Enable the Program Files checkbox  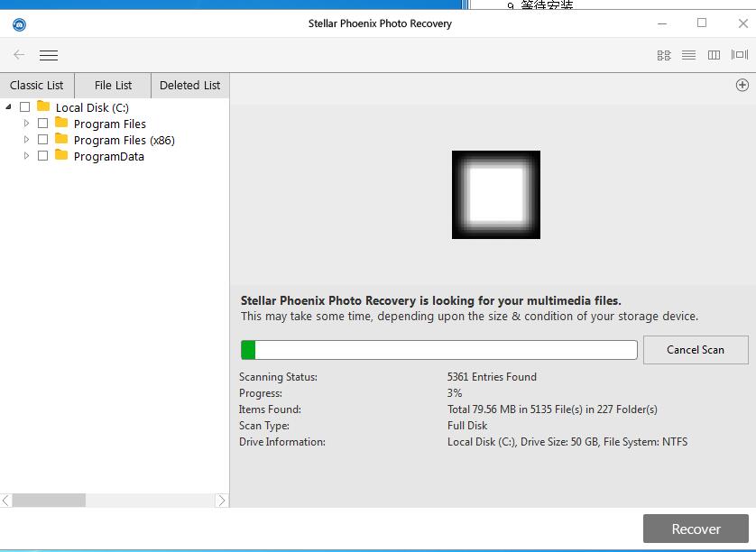pos(42,124)
